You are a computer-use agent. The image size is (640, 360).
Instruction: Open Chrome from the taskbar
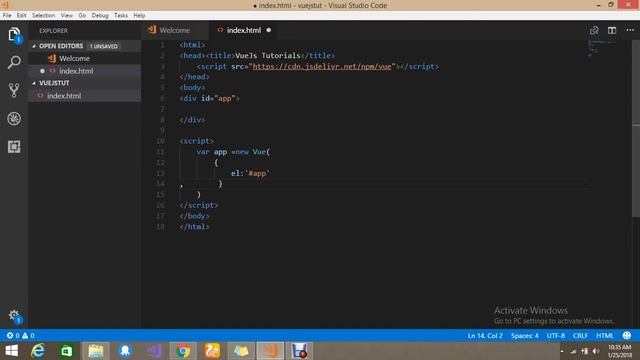pos(183,351)
